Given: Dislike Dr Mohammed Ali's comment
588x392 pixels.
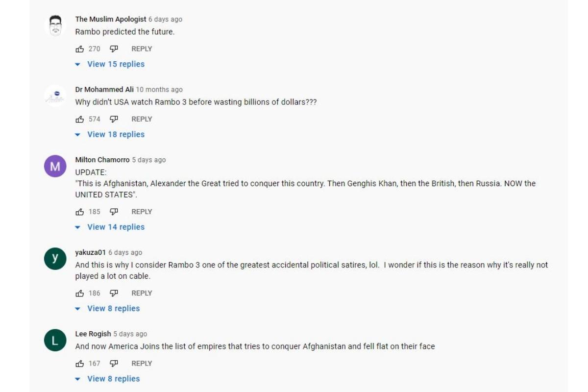Looking at the screenshot, I should coord(114,119).
